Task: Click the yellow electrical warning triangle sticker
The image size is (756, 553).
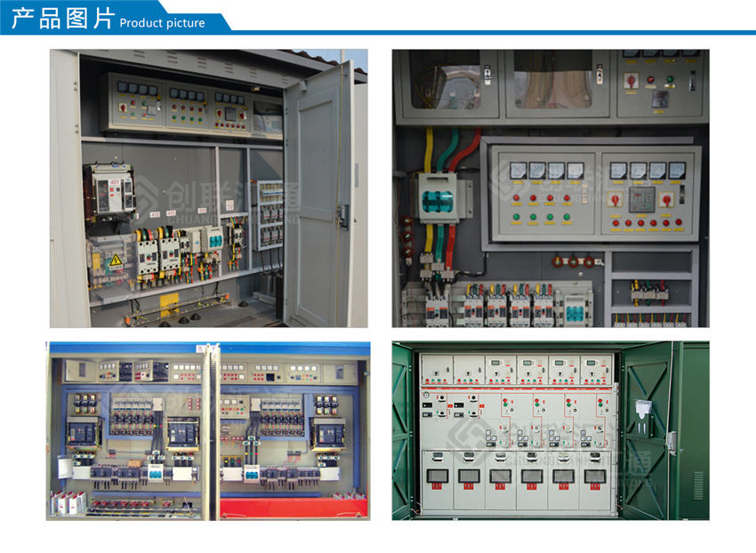Action: 116,260
